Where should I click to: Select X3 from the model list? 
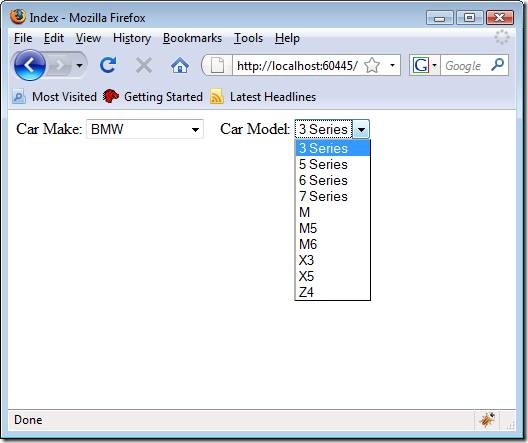coord(333,260)
